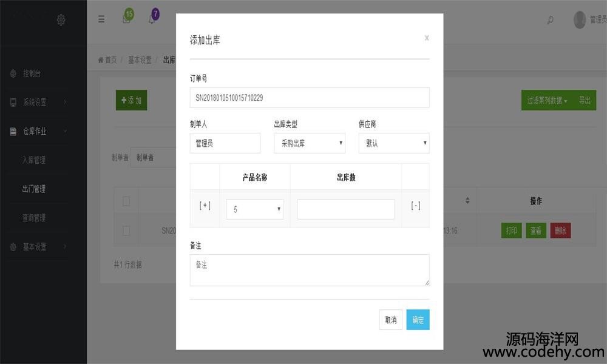Viewport: 607px width, 364px height.
Task: Click the red 删除 delete button
Action: 560,231
